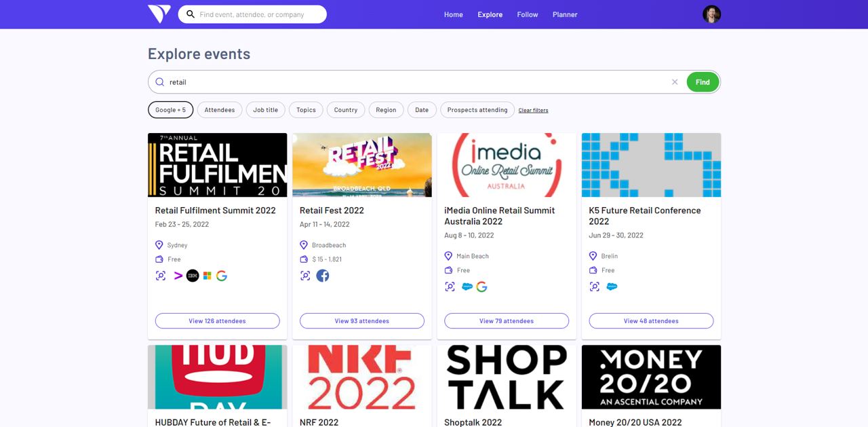Click the location pin icon next to Brelin
Viewport: 868px width, 427px height.
point(593,256)
